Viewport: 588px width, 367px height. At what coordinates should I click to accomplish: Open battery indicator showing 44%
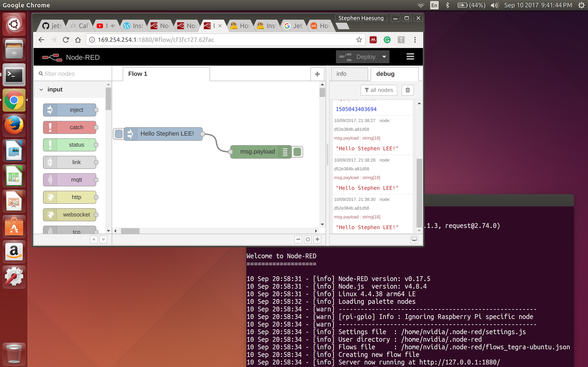[x=471, y=5]
